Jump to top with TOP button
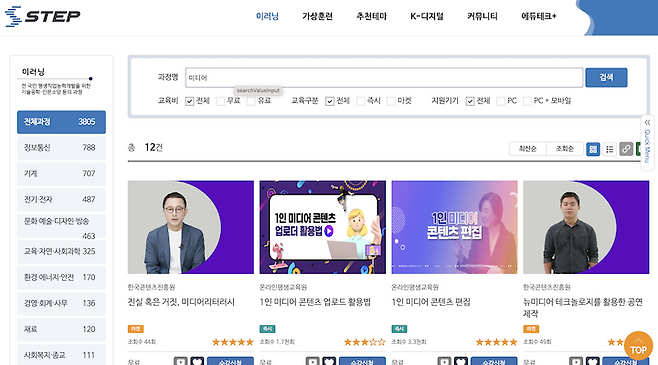The image size is (658, 365). point(638,346)
